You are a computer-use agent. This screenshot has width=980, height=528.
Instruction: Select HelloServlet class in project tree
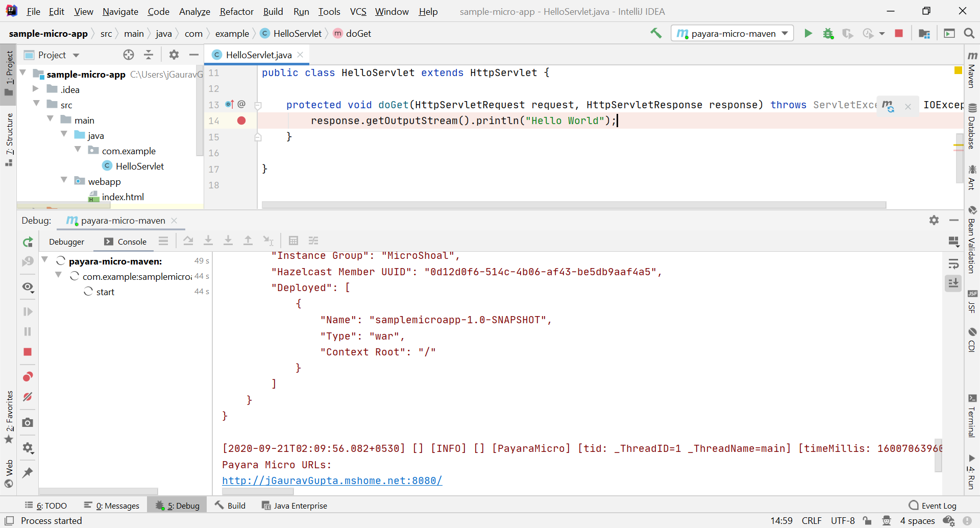[x=139, y=166]
